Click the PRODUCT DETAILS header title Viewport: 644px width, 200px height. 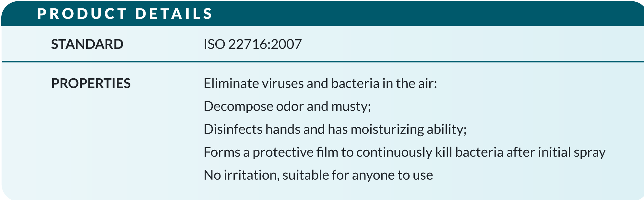pyautogui.click(x=125, y=14)
